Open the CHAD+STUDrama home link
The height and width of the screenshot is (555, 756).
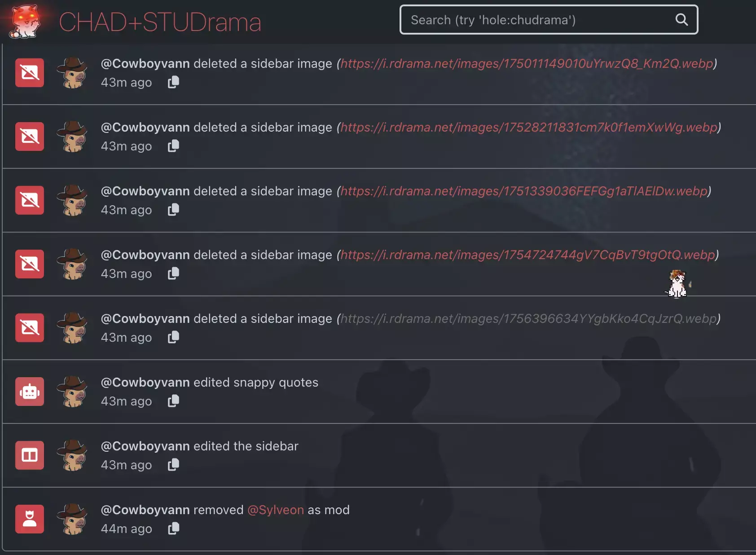click(x=160, y=22)
